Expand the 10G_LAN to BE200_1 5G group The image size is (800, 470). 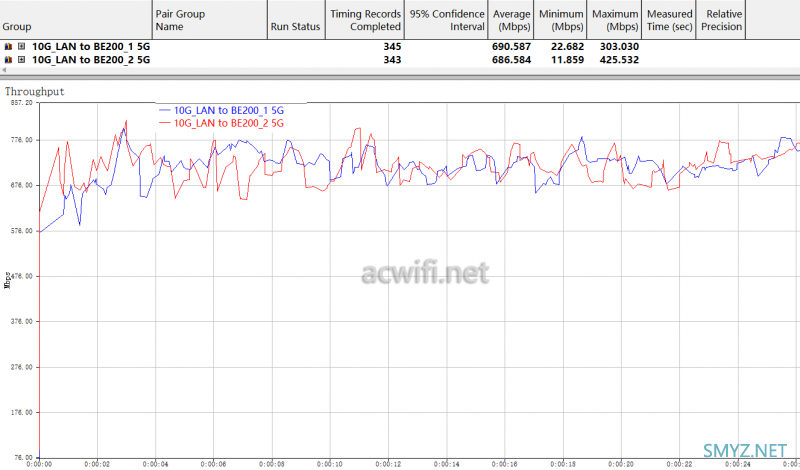pos(21,47)
